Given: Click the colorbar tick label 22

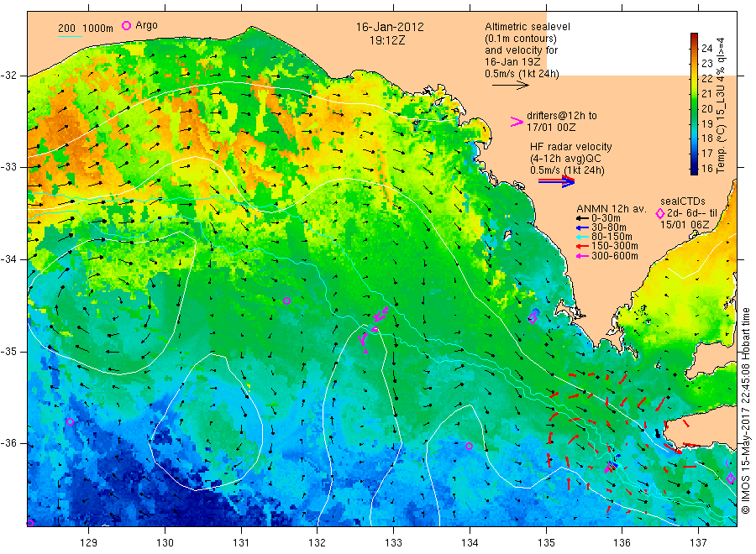Looking at the screenshot, I should point(706,78).
